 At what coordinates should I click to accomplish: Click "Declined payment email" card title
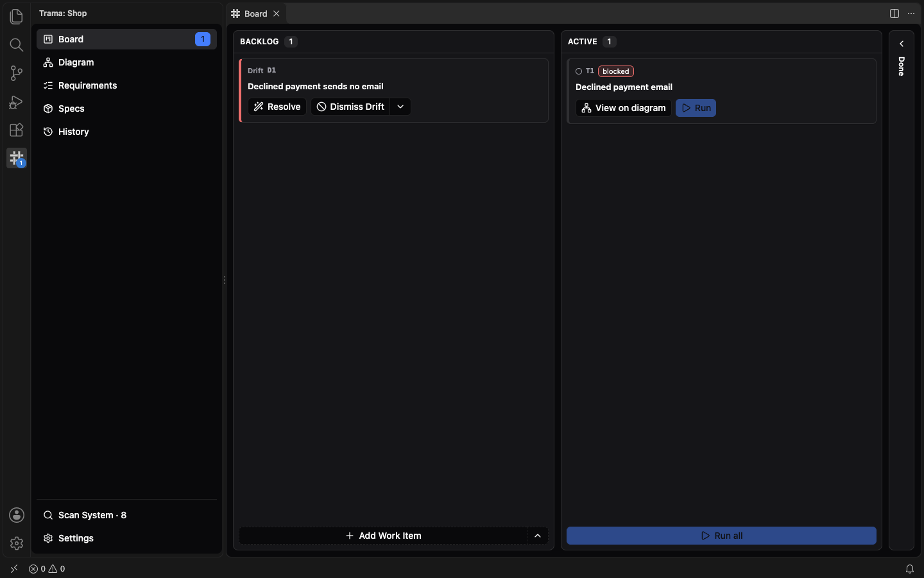click(624, 87)
